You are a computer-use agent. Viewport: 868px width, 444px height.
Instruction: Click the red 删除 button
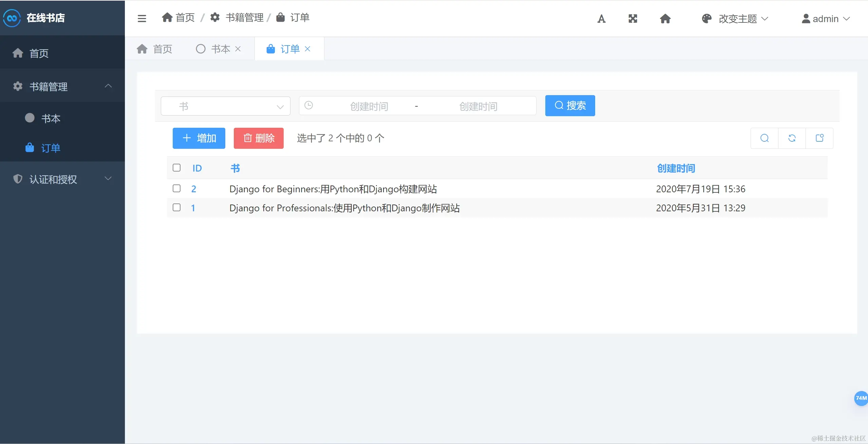[x=259, y=138]
